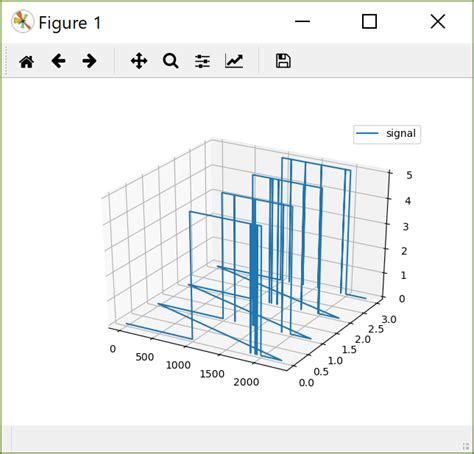Click y-axis tick label 0.5

click(x=321, y=372)
